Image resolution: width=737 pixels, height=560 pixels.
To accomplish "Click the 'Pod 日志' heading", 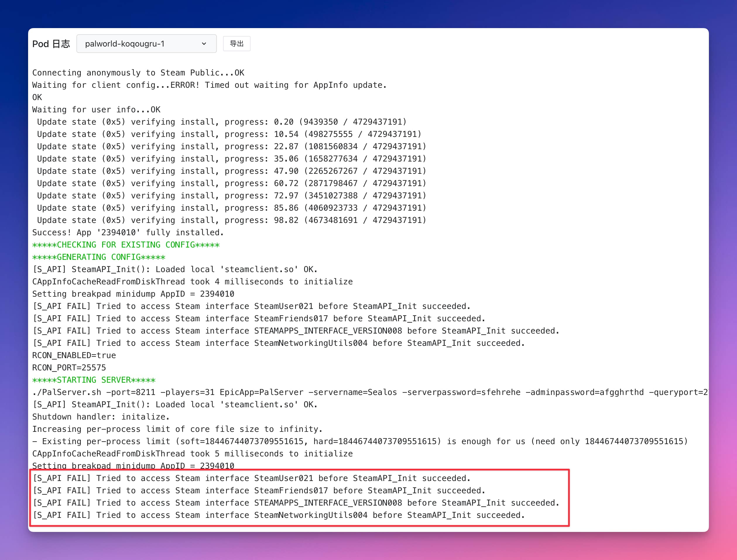I will coord(51,44).
